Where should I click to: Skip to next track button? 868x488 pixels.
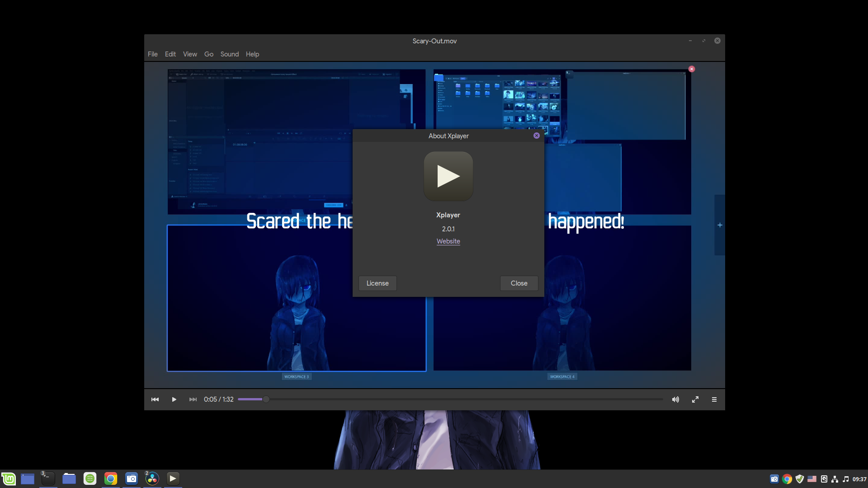tap(193, 399)
